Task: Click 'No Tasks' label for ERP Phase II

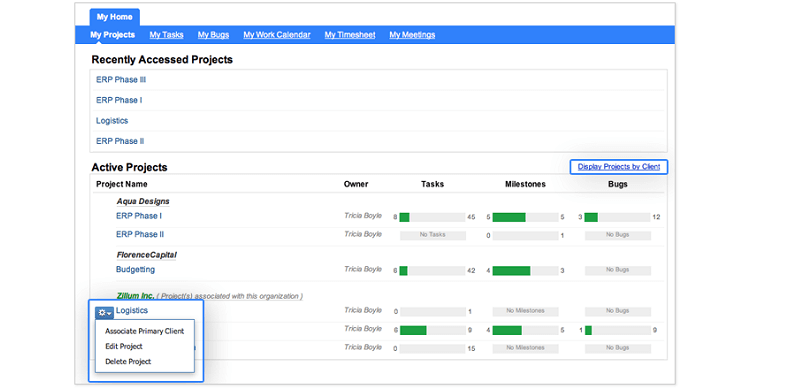Action: pos(433,235)
